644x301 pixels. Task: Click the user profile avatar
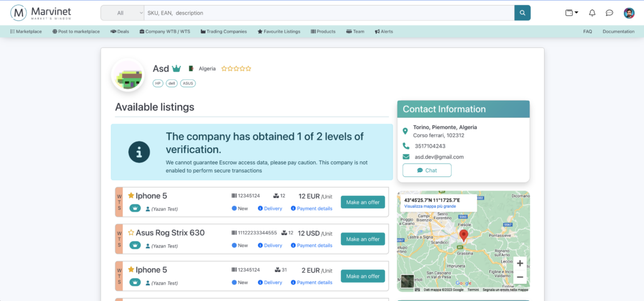click(x=629, y=13)
